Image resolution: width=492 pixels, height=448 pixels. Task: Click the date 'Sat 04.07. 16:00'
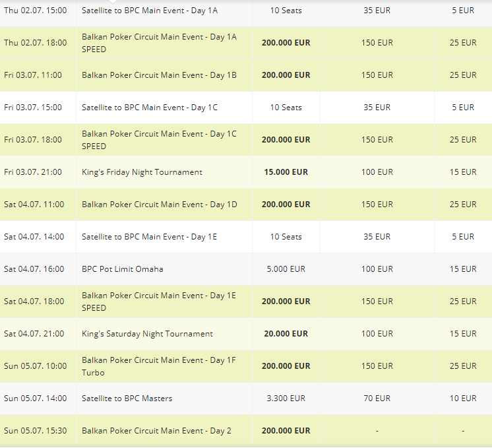coord(34,269)
